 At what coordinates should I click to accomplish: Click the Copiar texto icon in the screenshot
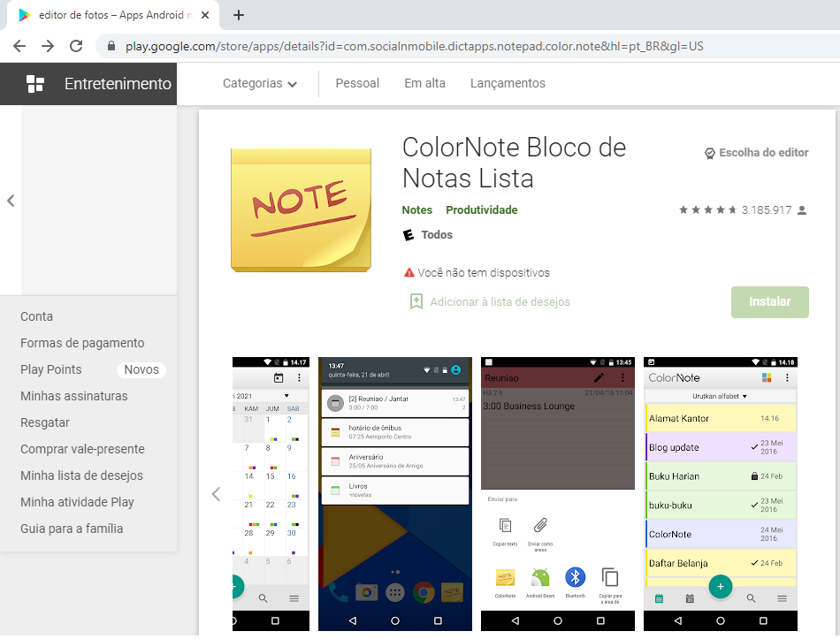coord(505,526)
